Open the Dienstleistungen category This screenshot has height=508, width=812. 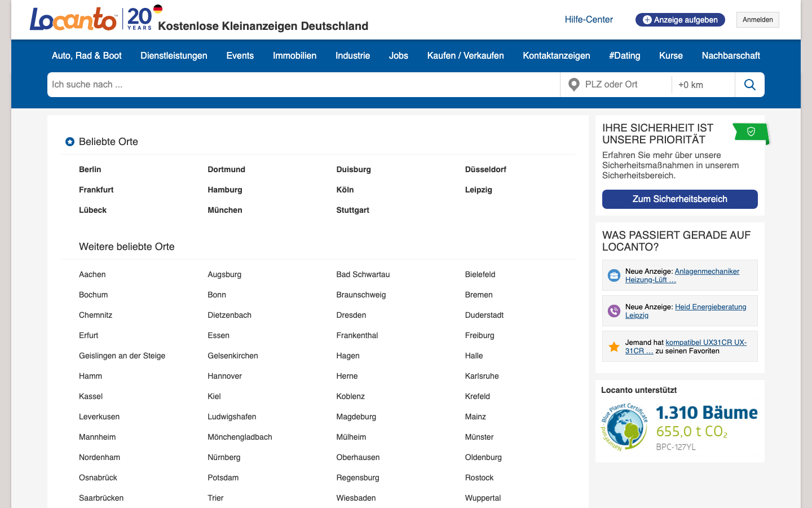(174, 55)
